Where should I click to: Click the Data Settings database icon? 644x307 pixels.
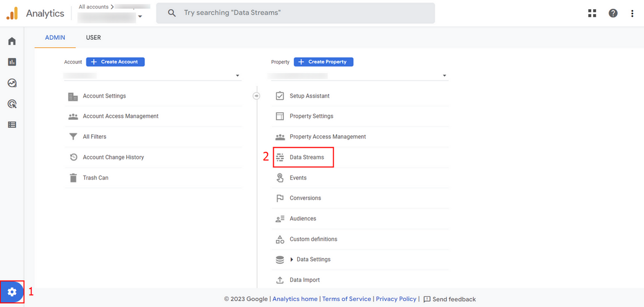[x=280, y=260]
